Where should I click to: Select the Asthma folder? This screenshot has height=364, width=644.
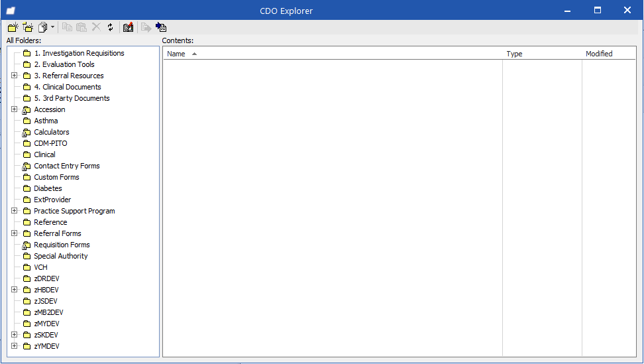point(46,121)
